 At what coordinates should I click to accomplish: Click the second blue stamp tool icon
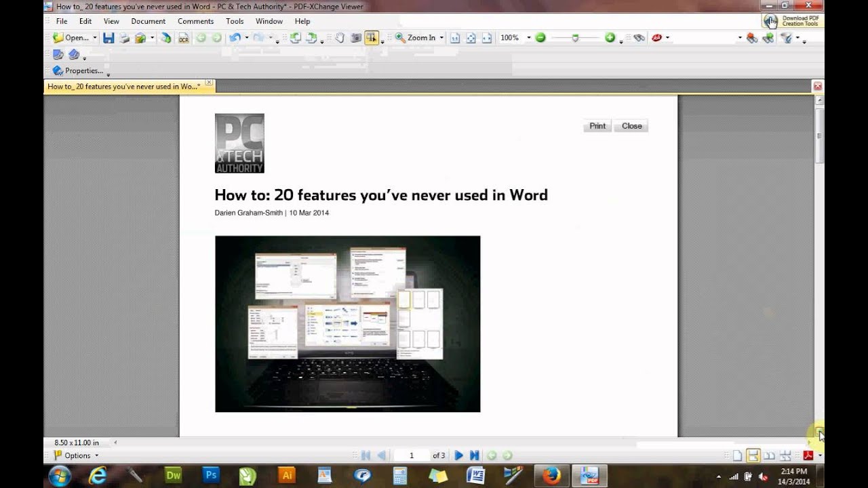pos(74,54)
